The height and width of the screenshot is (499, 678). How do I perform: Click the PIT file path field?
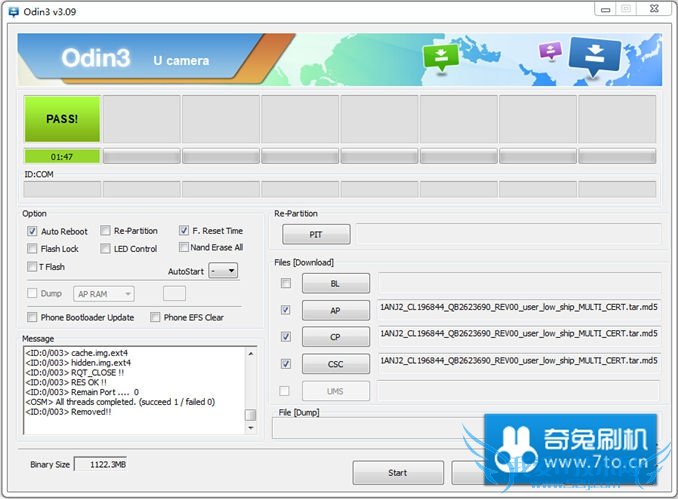tap(508, 234)
